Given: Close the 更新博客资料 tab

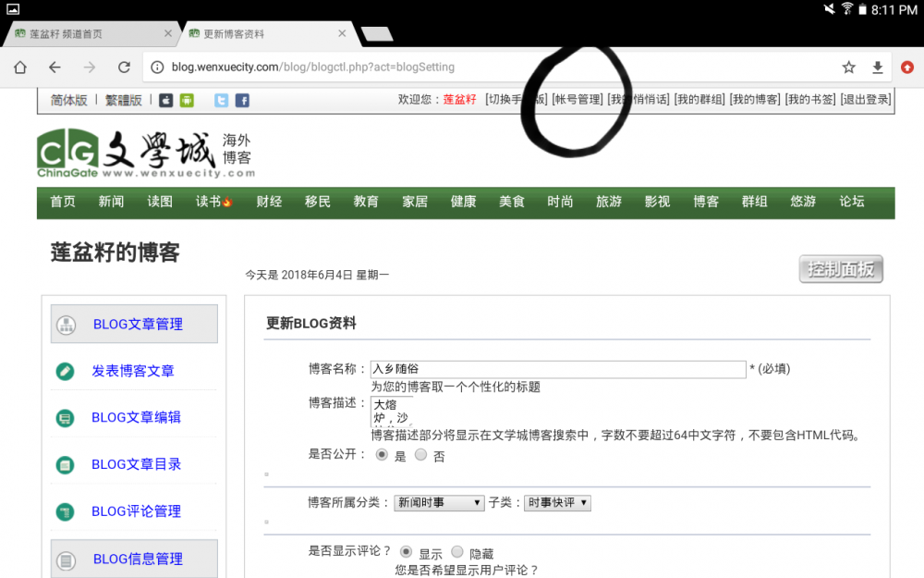Looking at the screenshot, I should pos(342,34).
